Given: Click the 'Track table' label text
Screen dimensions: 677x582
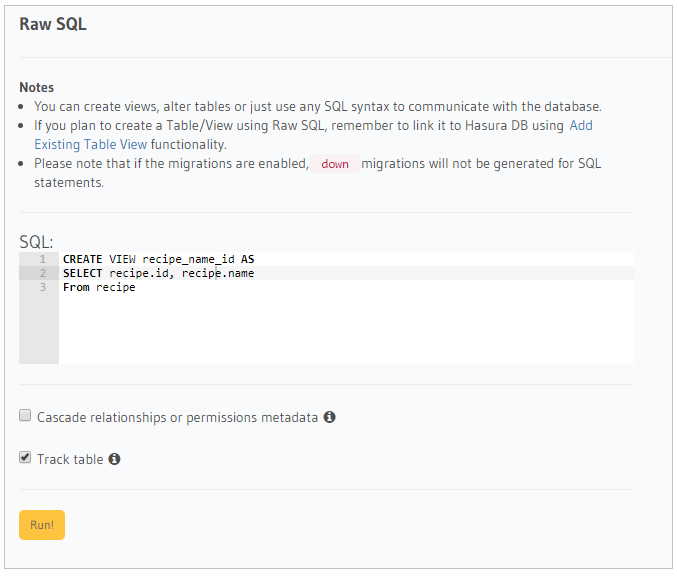Looking at the screenshot, I should (70, 459).
